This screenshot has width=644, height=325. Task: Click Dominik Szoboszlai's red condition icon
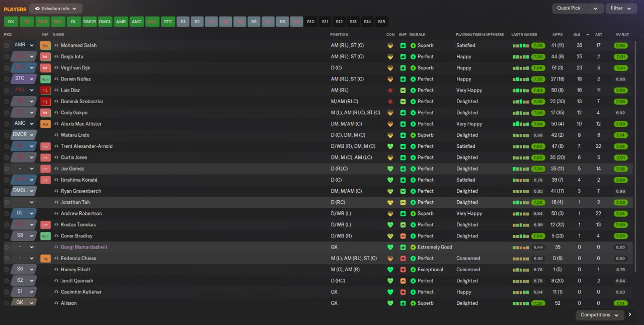pyautogui.click(x=390, y=101)
